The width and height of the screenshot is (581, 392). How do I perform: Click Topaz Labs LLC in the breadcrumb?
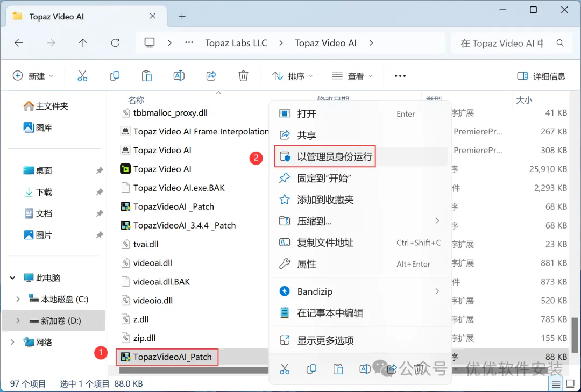tap(236, 43)
